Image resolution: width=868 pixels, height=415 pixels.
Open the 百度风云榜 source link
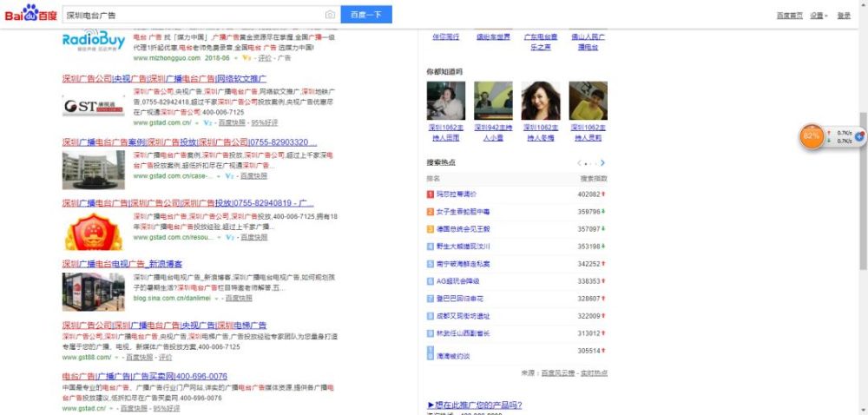557,373
